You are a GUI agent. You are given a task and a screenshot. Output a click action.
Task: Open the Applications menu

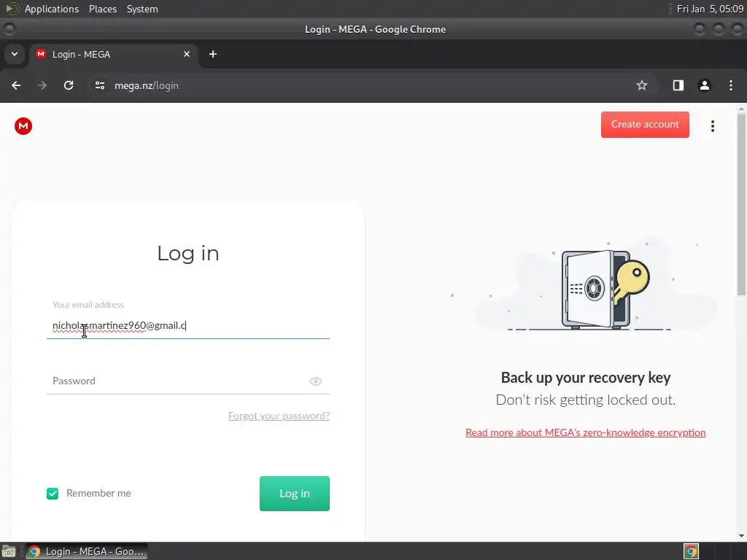(x=52, y=9)
